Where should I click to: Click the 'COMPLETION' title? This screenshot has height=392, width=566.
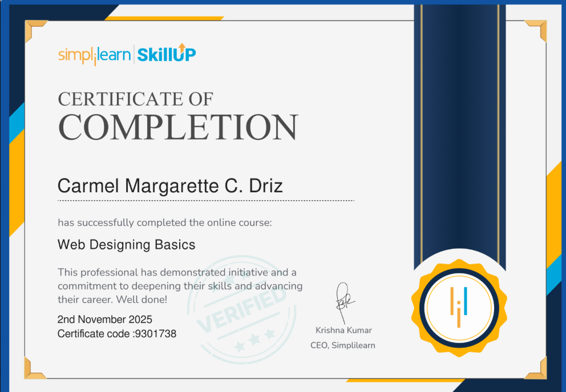pyautogui.click(x=178, y=127)
